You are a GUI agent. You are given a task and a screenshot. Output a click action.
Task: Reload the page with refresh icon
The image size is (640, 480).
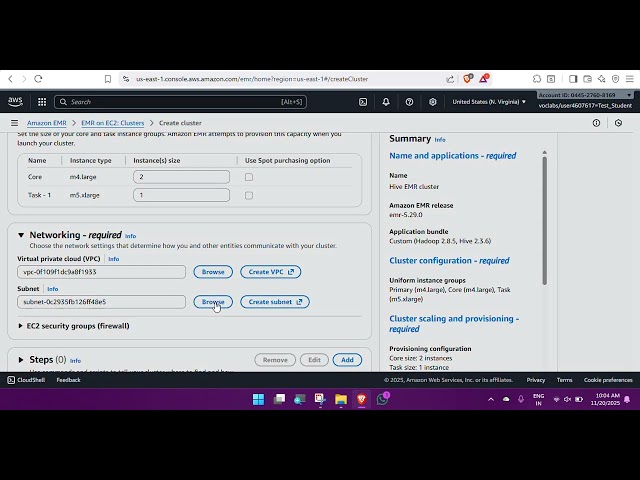click(38, 79)
